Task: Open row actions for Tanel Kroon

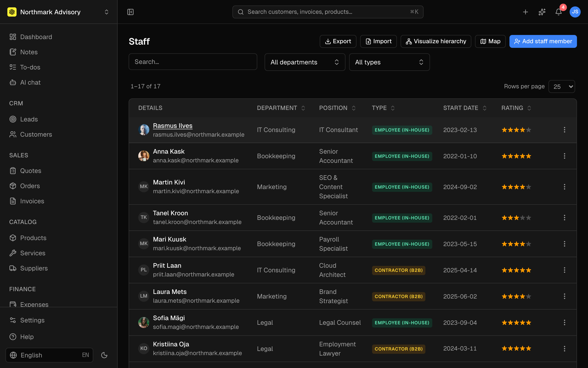Action: (564, 218)
